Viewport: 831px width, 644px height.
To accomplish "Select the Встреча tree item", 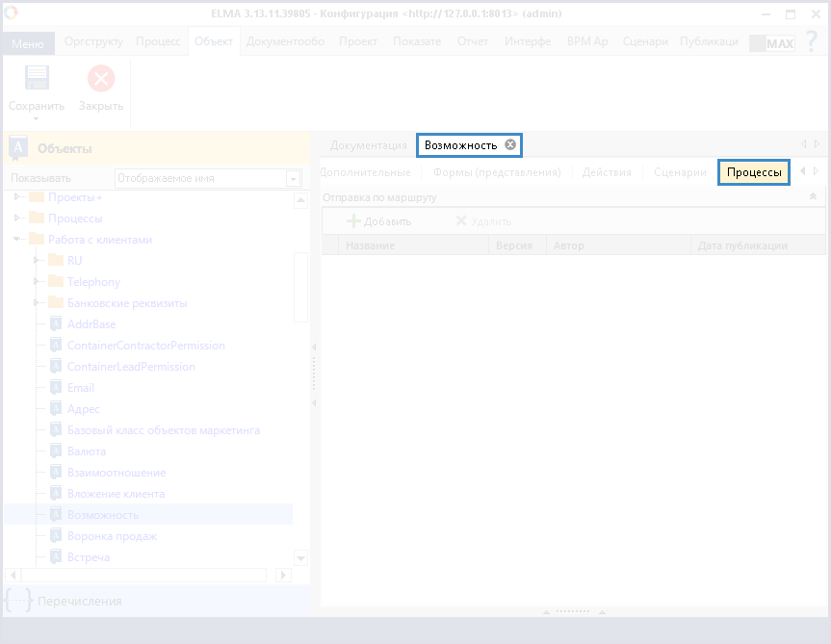I will 89,557.
